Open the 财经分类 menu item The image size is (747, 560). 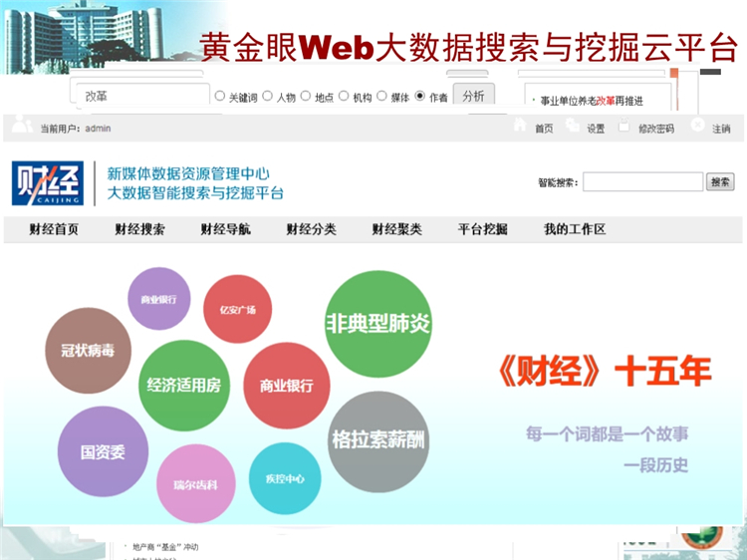(x=311, y=229)
